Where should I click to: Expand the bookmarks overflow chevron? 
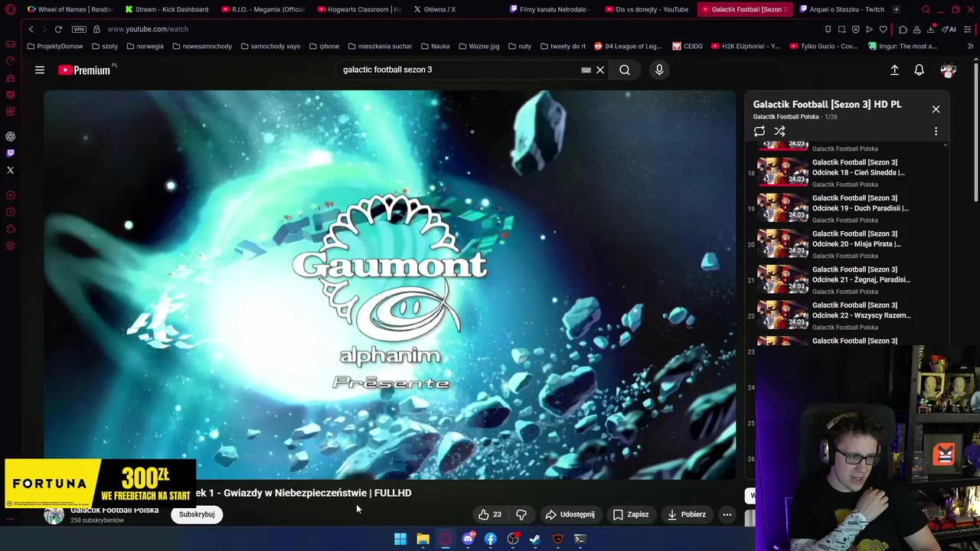click(x=970, y=46)
